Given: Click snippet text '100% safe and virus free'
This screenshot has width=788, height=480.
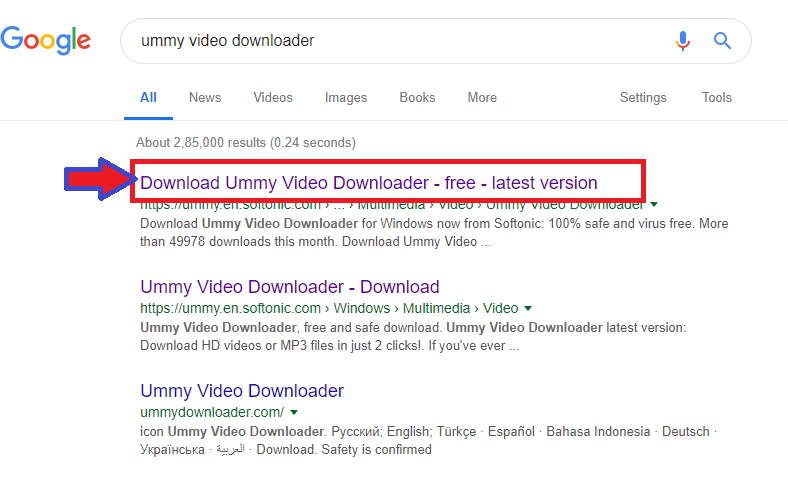Looking at the screenshot, I should coord(620,224).
